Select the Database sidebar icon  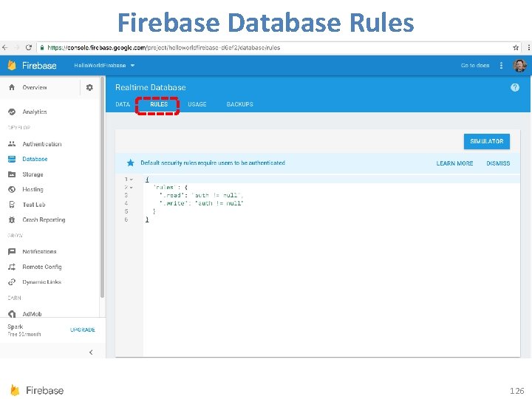(12, 159)
